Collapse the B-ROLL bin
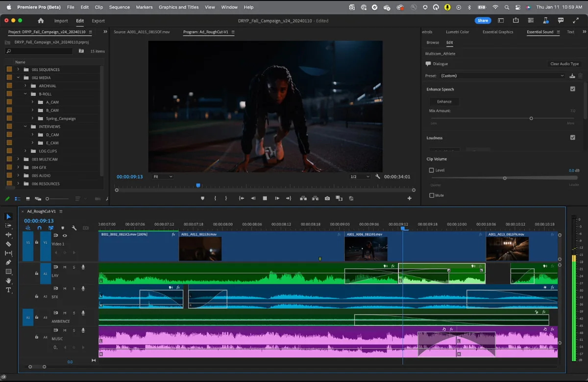 (x=25, y=94)
